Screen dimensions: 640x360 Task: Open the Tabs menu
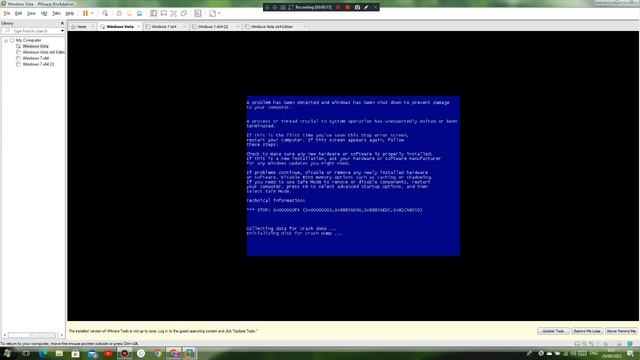click(56, 13)
